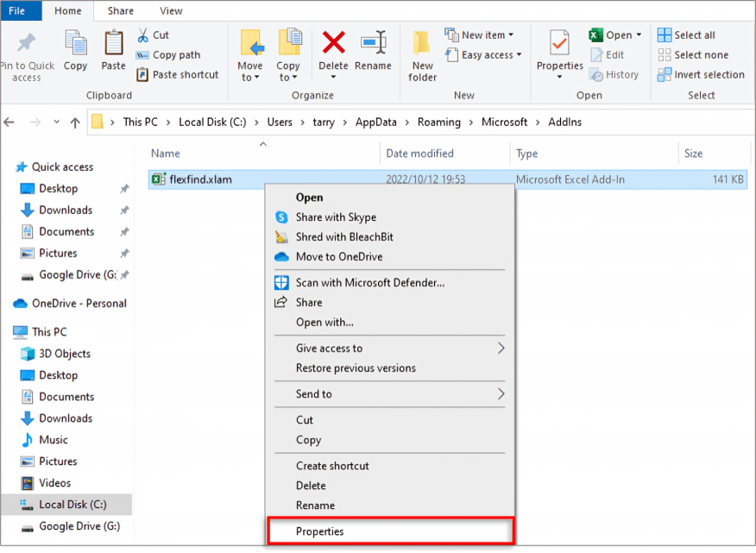Click the History button in ribbon
This screenshot has width=756, height=553.
[614, 75]
